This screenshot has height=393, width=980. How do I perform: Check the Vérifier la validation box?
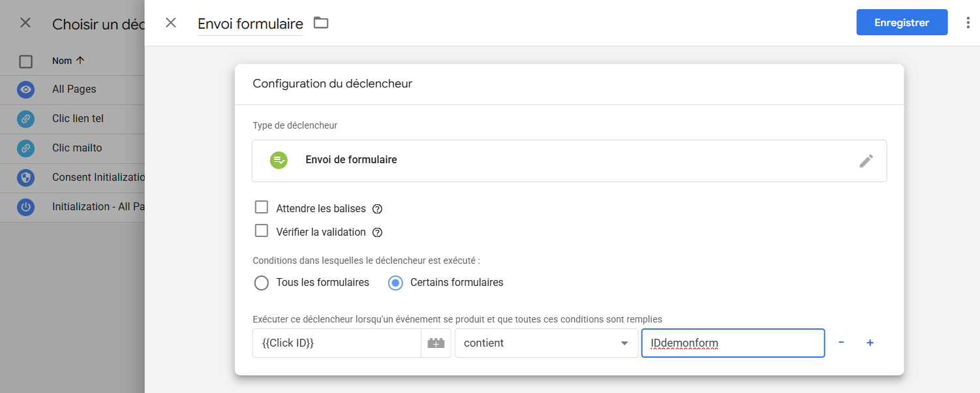click(x=262, y=231)
